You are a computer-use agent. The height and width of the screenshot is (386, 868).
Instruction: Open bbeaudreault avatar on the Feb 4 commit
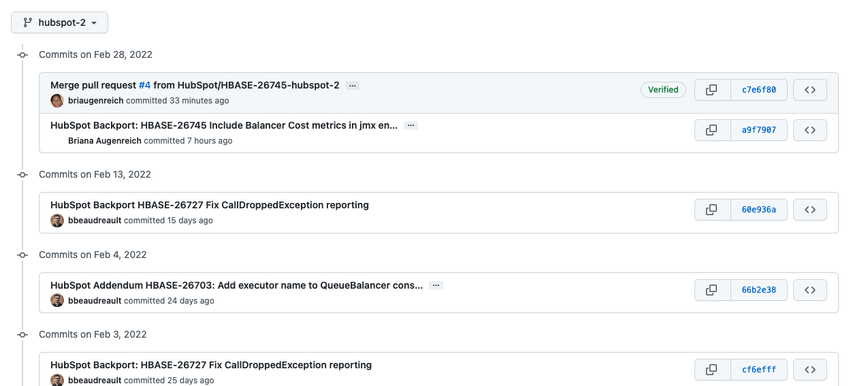57,301
